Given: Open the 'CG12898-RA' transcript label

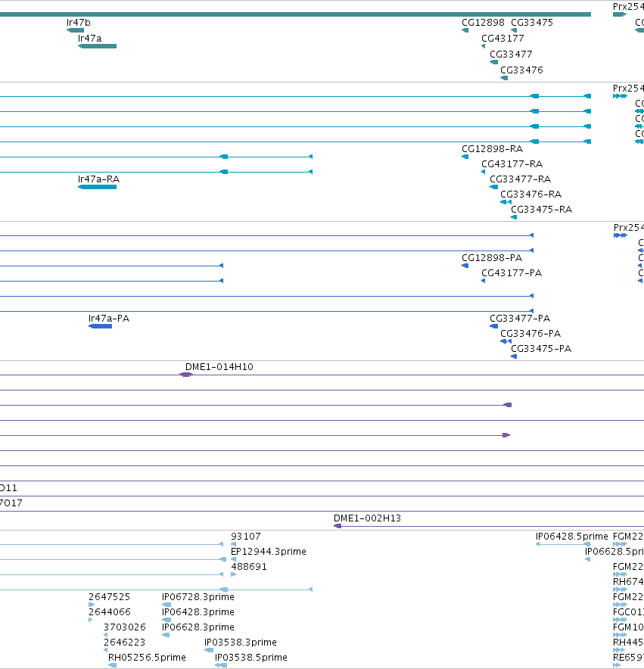Looking at the screenshot, I should click(492, 149).
